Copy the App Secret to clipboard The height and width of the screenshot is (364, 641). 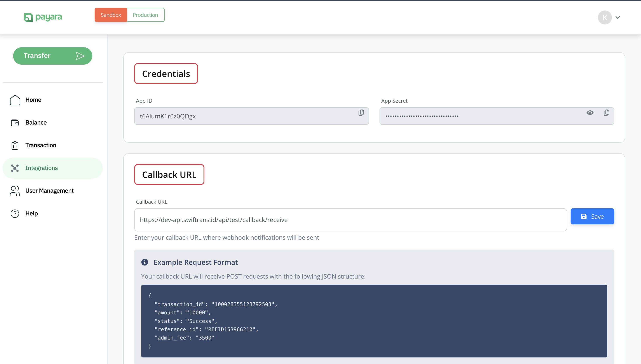pyautogui.click(x=606, y=113)
